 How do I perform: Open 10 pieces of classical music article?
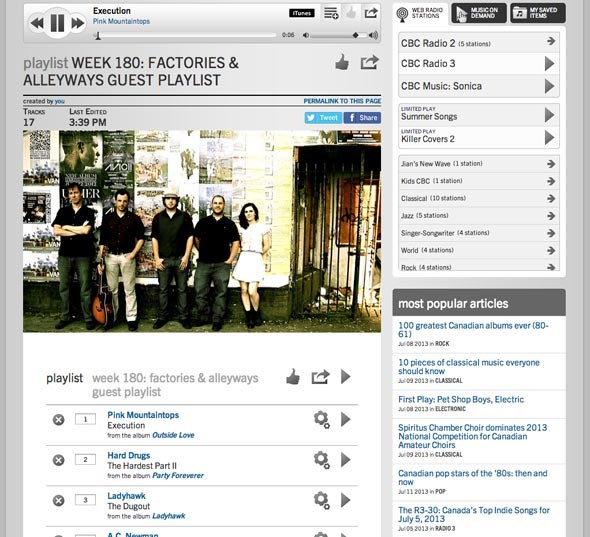point(469,367)
